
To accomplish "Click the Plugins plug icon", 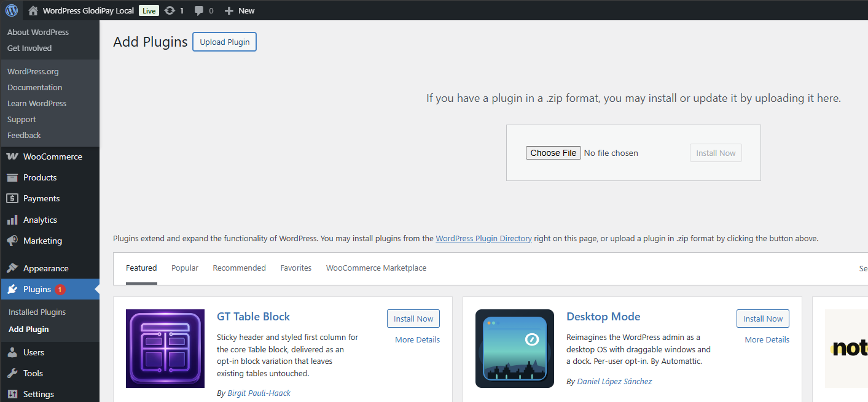I will [x=12, y=289].
